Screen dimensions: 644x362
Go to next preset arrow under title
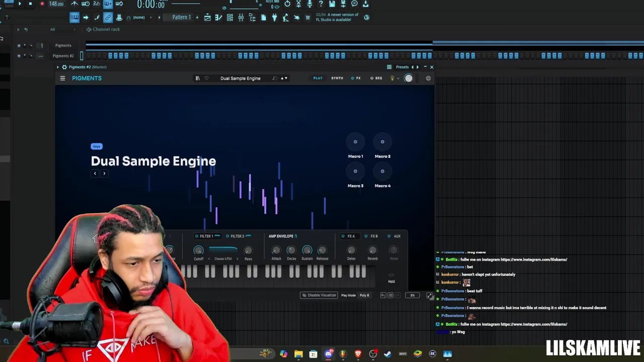point(104,173)
